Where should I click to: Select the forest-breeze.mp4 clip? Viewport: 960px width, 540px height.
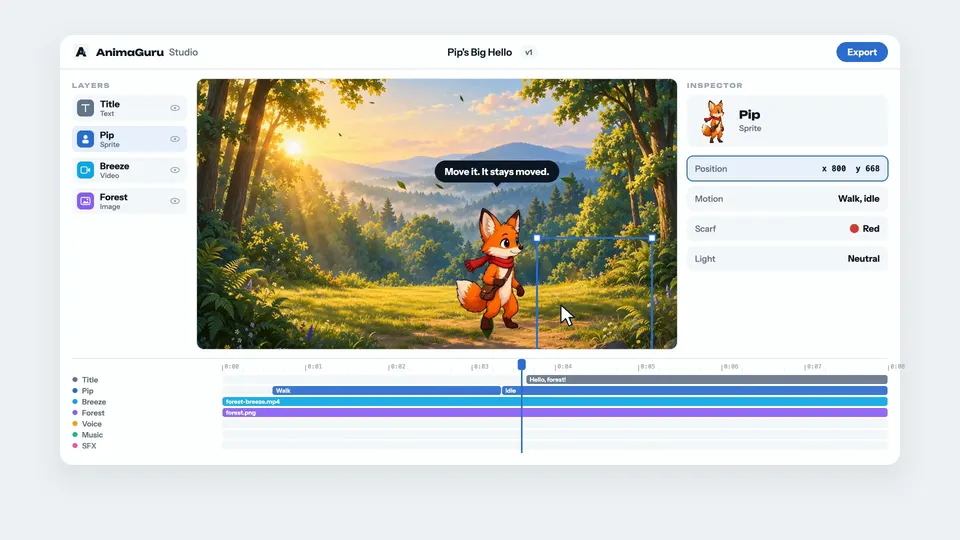coord(555,402)
